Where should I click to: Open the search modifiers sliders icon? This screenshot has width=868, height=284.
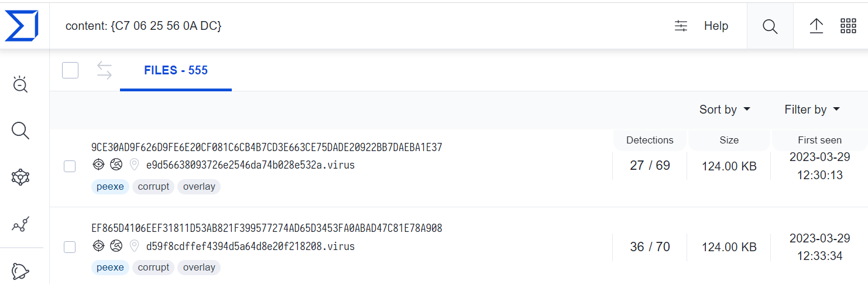(x=681, y=26)
